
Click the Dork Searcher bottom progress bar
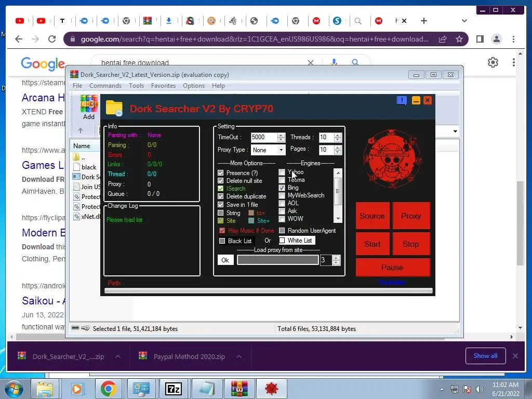[269, 290]
